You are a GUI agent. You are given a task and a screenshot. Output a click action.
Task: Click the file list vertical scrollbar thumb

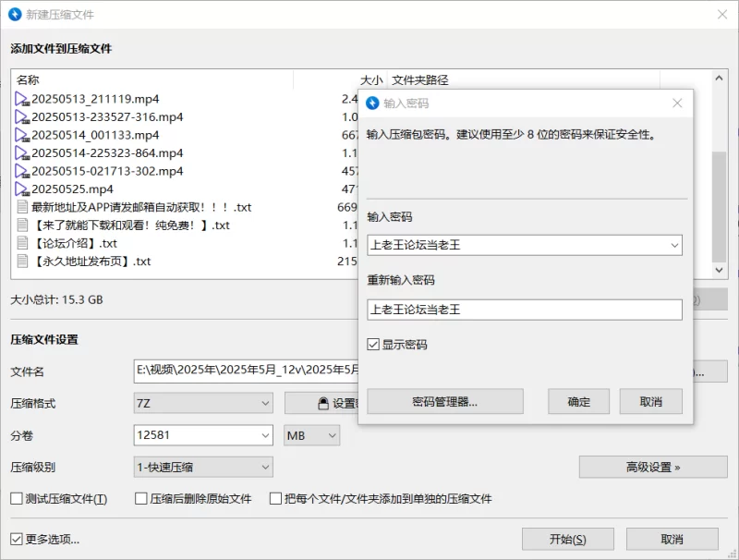pos(719,206)
